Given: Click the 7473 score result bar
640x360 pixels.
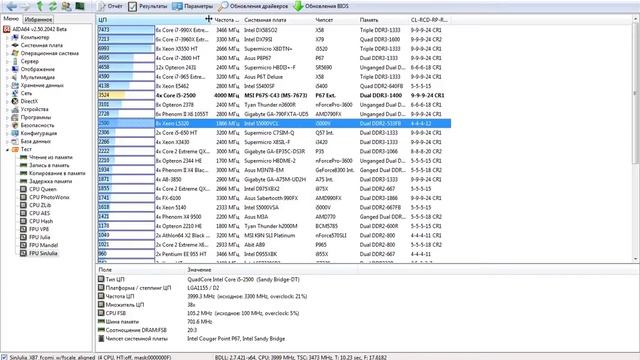Looking at the screenshot, I should tap(126, 30).
